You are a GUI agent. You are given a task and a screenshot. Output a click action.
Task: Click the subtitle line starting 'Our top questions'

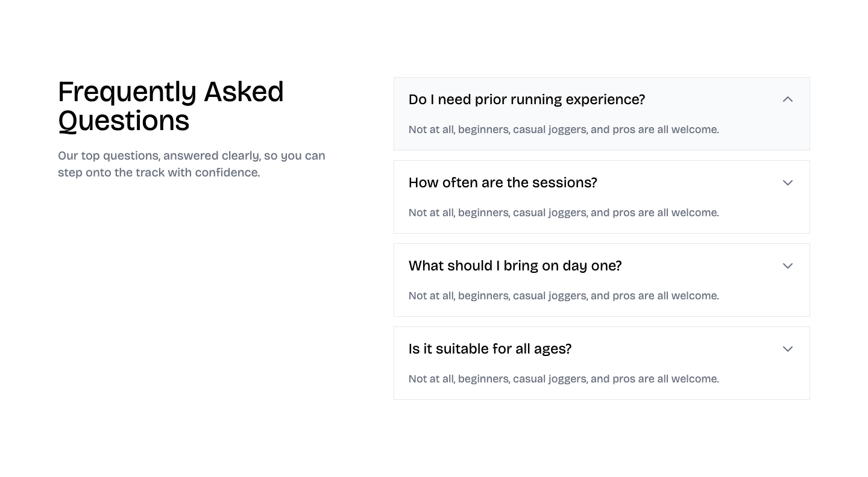click(x=191, y=155)
